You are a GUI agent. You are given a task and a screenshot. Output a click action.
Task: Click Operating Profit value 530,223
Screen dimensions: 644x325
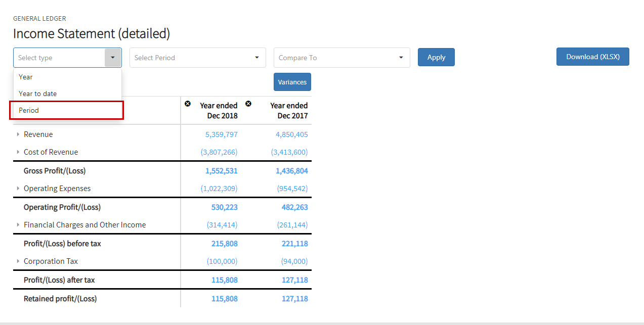point(225,207)
